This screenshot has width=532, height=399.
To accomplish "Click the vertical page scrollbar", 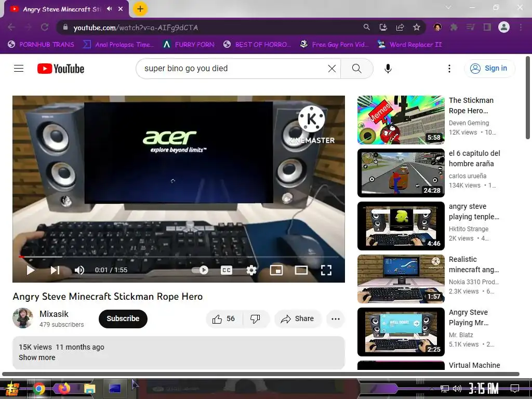I will tap(528, 98).
